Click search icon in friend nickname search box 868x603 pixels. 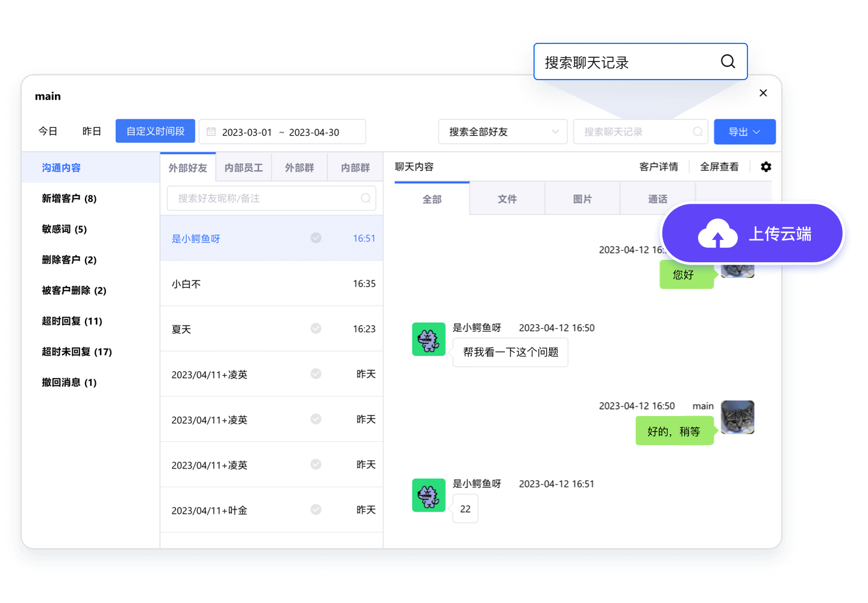pos(365,198)
